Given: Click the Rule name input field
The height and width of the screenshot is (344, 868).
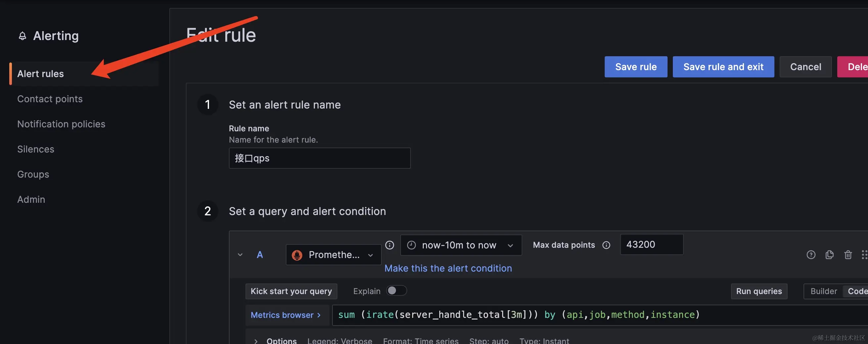Looking at the screenshot, I should click(319, 158).
